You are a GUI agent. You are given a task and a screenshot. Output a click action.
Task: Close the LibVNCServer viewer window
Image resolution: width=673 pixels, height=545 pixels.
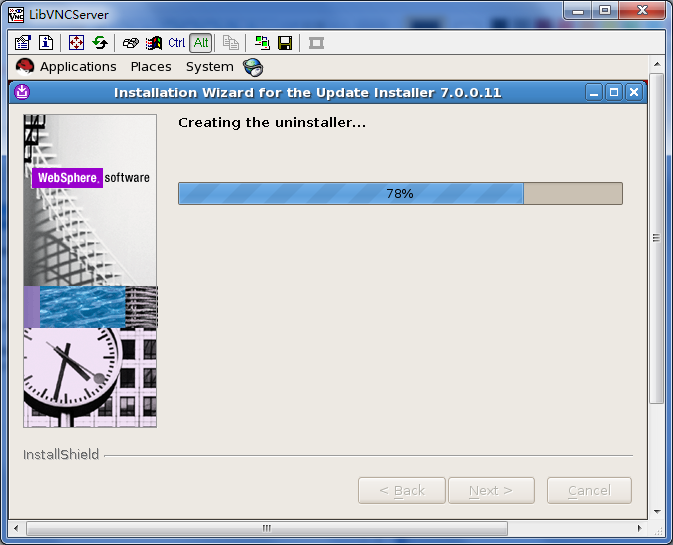(642, 11)
